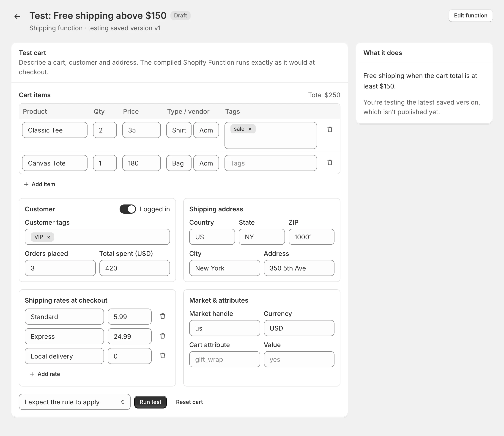The width and height of the screenshot is (504, 436).
Task: Edit the Country field showing US
Action: coord(212,237)
